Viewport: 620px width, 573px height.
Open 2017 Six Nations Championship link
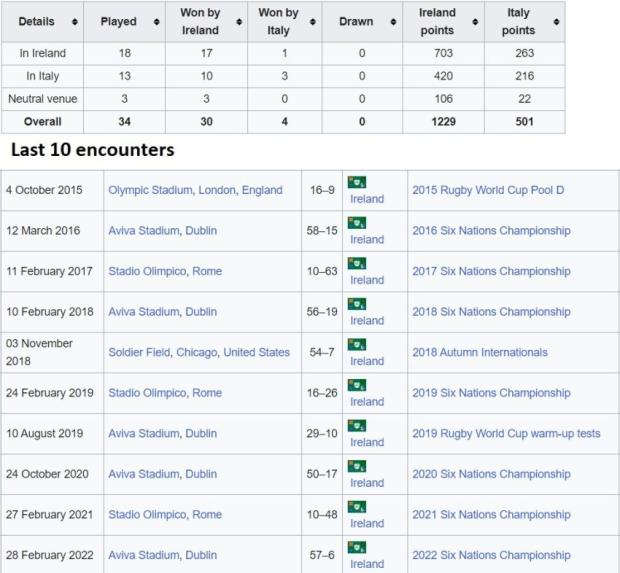(491, 271)
